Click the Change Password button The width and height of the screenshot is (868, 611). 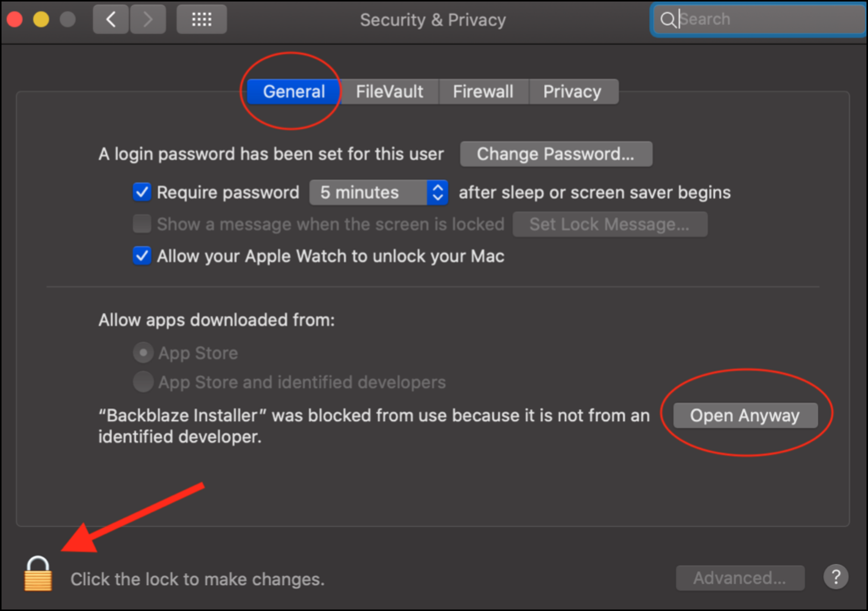[556, 154]
